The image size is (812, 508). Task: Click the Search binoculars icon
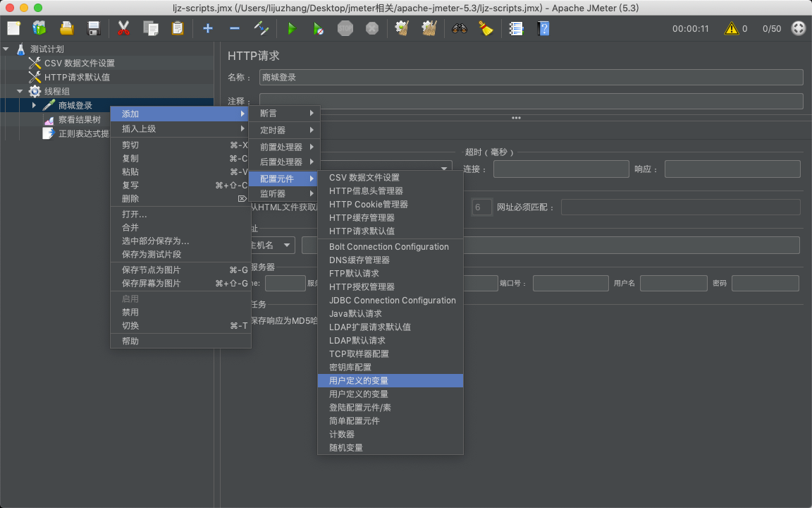coord(460,28)
